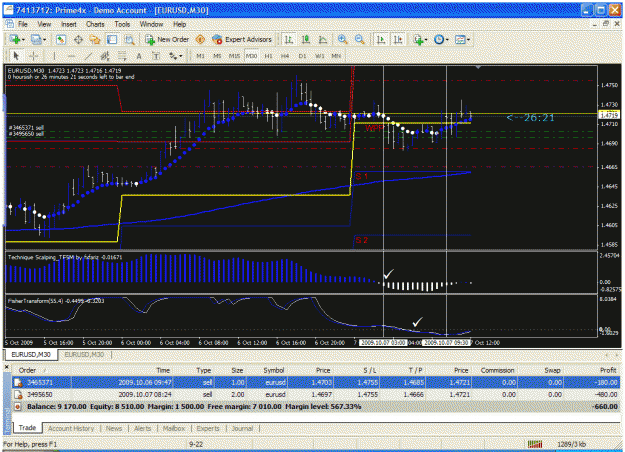This screenshot has height=452, width=625.
Task: Open the Data Window crosshair icon
Action: pos(78,39)
